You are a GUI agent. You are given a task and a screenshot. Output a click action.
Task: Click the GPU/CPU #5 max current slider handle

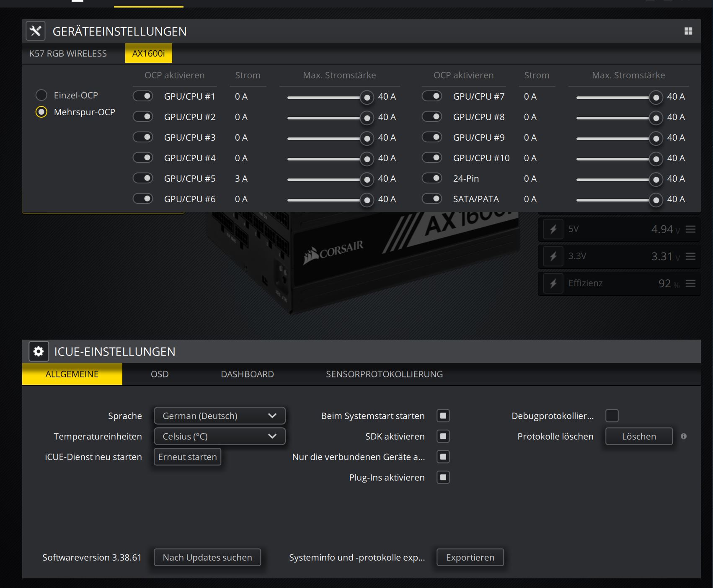tap(367, 180)
